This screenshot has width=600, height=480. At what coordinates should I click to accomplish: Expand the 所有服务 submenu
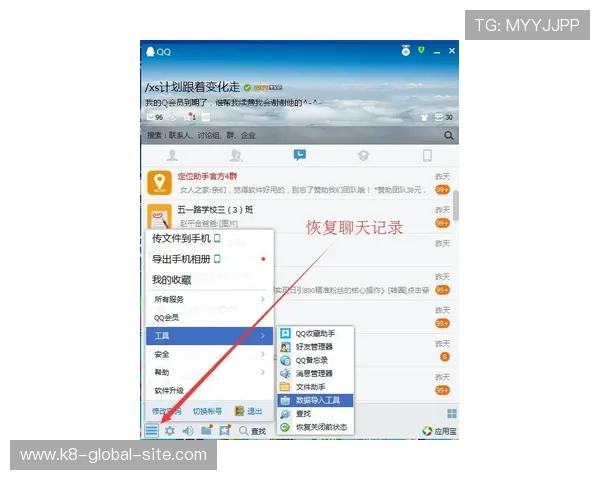(209, 299)
